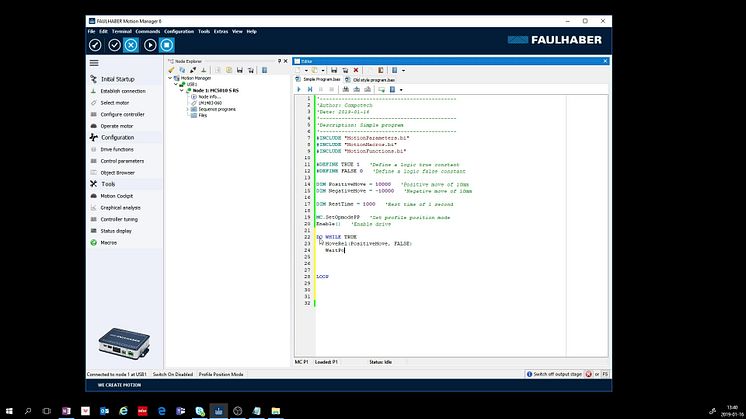Open Control parameters in sidebar
Screen dimensions: 746x419
122,161
